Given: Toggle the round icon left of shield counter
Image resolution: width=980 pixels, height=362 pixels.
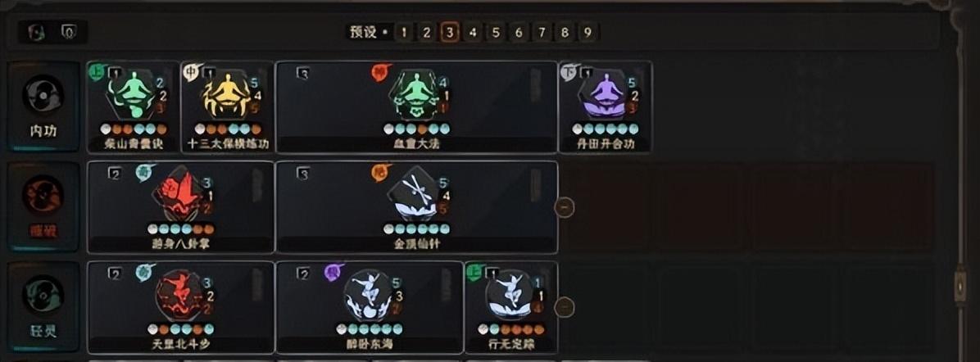Looking at the screenshot, I should (36, 33).
